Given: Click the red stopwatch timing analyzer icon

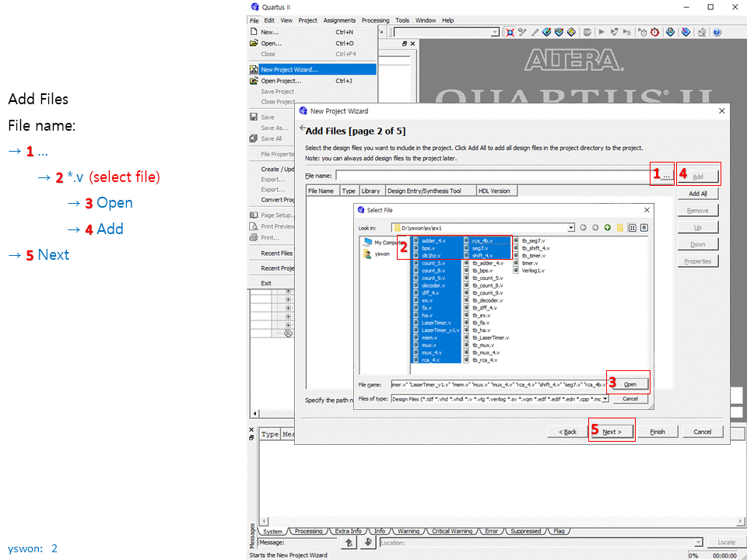Looking at the screenshot, I should click(x=655, y=32).
